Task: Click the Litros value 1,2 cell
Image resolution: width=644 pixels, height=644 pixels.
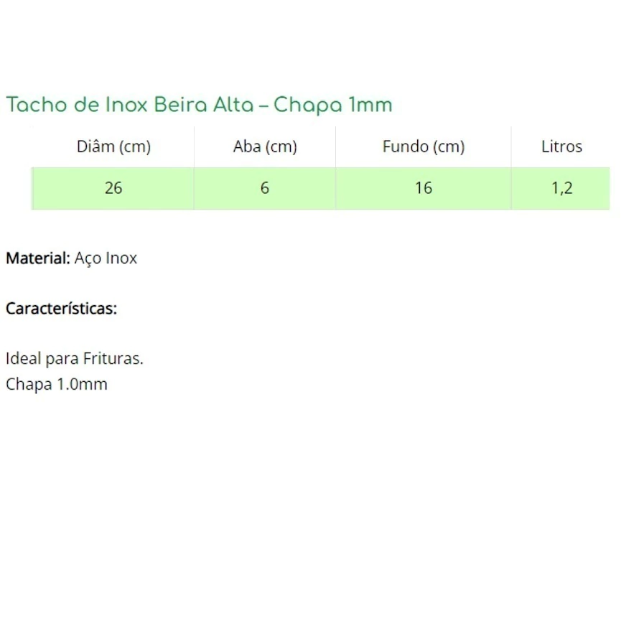Action: (561, 188)
